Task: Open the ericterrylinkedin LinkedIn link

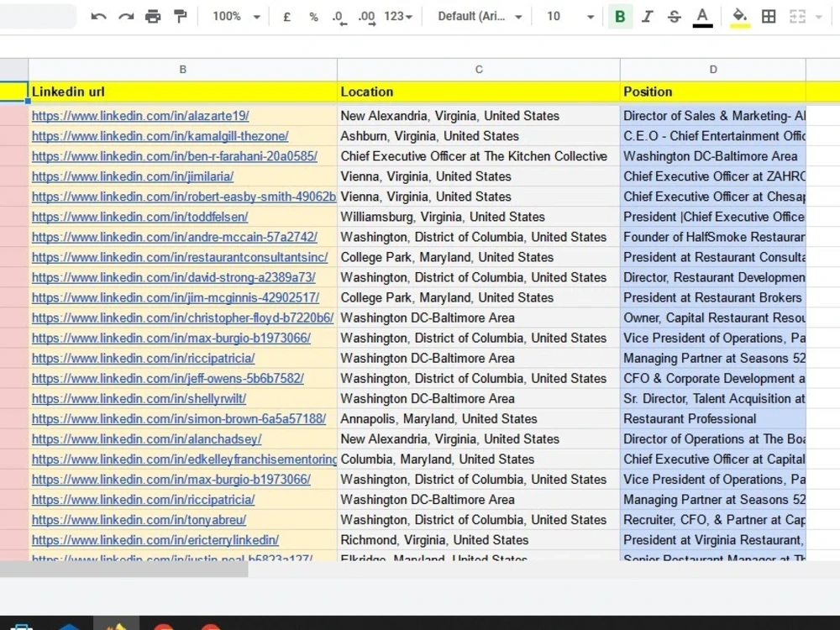Action: point(155,540)
